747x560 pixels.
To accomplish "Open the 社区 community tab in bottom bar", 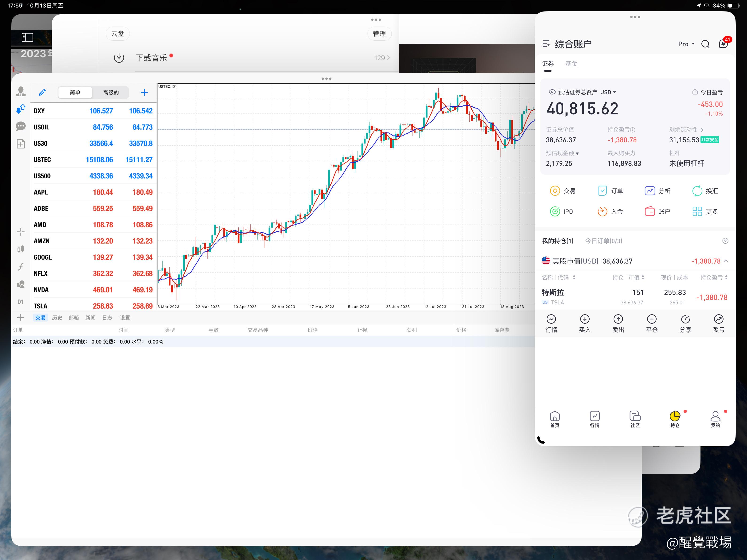I will pos(635,419).
